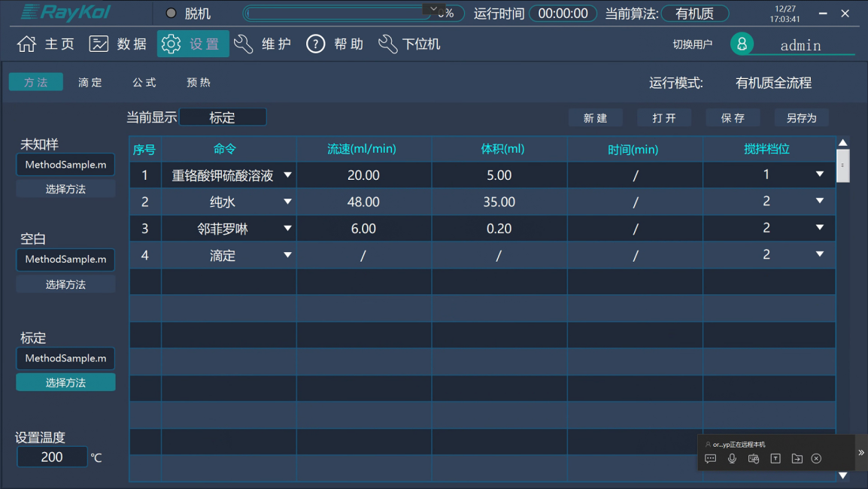Open the remote session chat icon
This screenshot has height=489, width=868.
click(x=710, y=458)
